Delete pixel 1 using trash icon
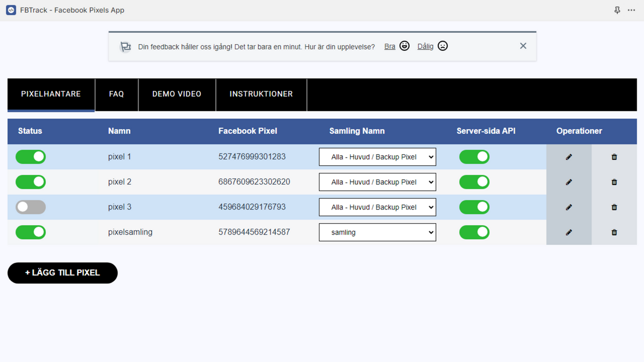 point(614,157)
